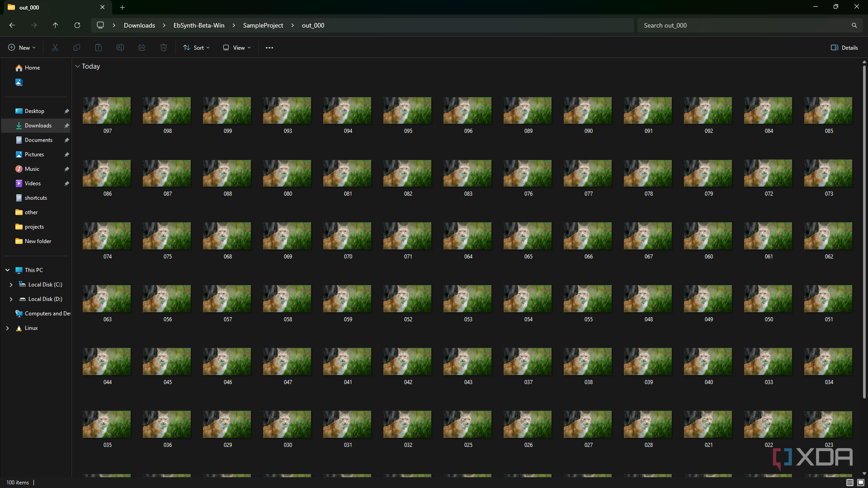Image resolution: width=868 pixels, height=488 pixels.
Task: Open the shortcuts folder in sidebar
Action: click(36, 198)
